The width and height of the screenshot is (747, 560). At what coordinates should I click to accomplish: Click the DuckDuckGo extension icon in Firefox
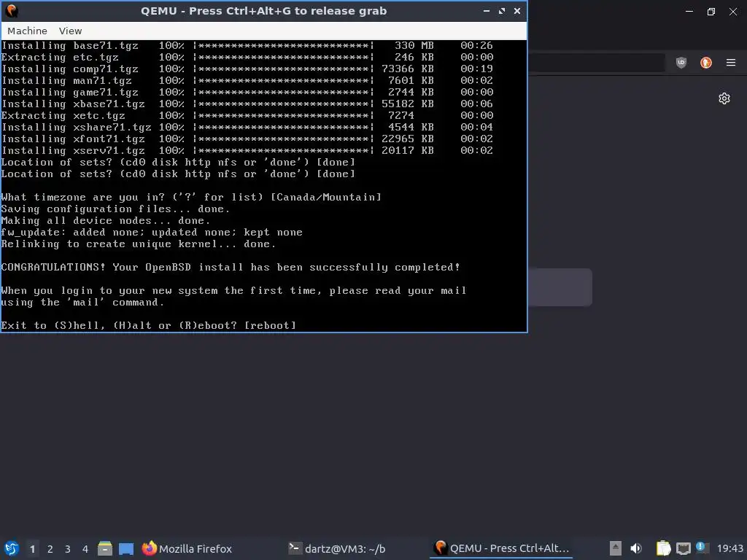click(x=706, y=63)
